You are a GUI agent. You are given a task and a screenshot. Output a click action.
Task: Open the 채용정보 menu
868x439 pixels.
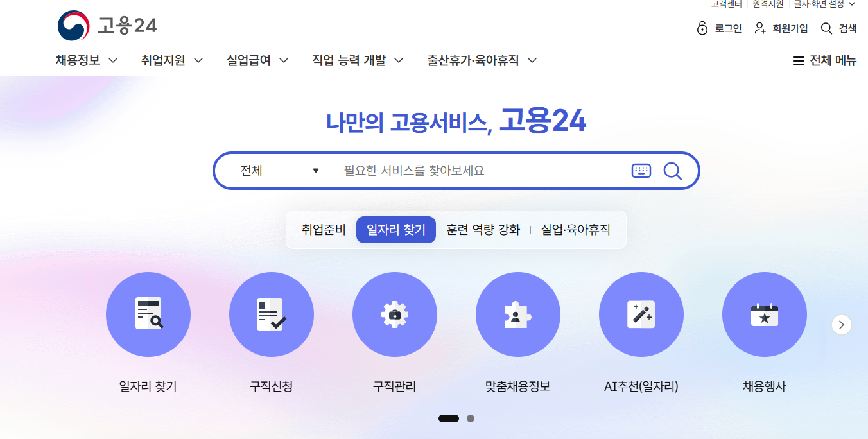(x=78, y=60)
